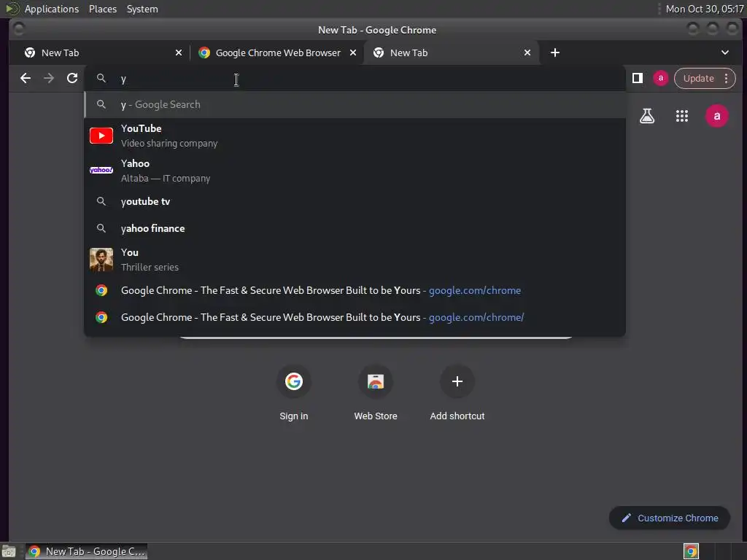
Task: Close the active third New Tab
Action: (527, 52)
